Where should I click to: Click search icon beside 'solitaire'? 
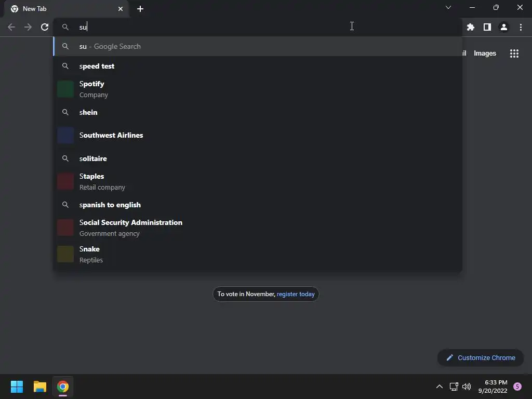tap(65, 158)
